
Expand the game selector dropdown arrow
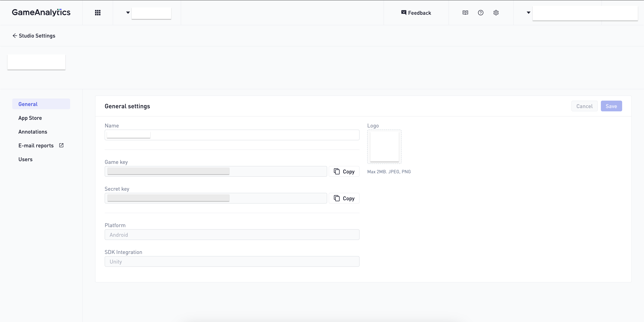point(128,13)
